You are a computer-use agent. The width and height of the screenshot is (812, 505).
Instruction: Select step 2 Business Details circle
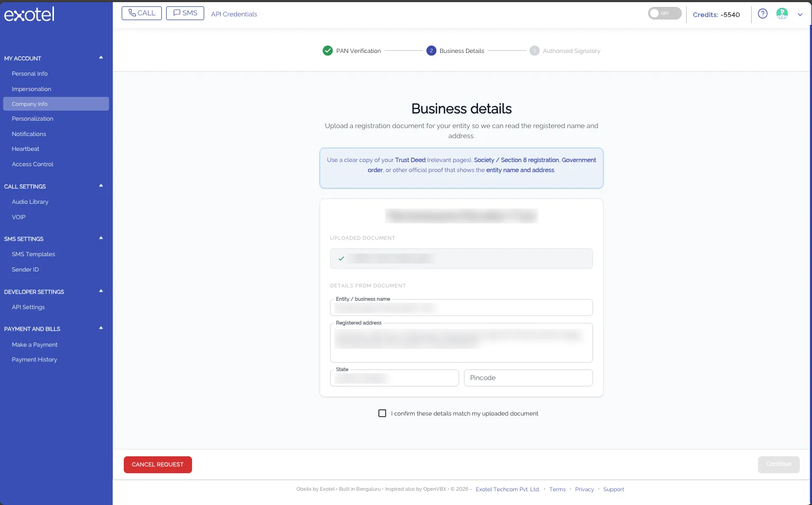(431, 51)
